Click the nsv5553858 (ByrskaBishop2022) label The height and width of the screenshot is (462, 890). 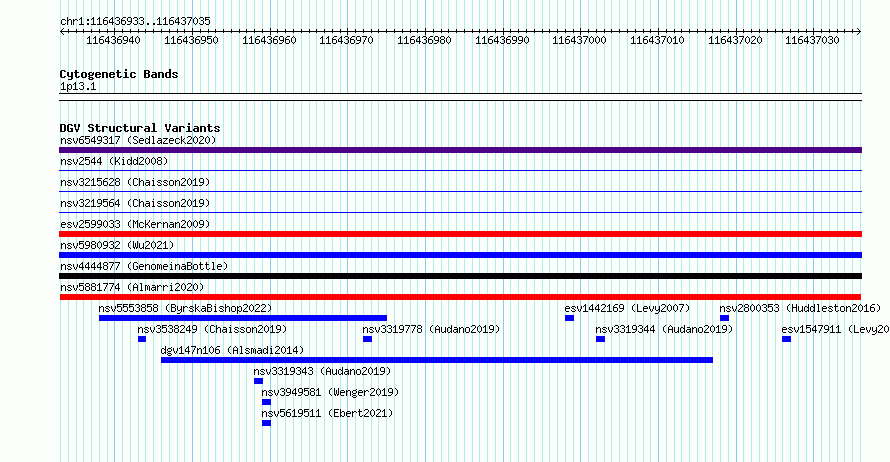point(185,308)
